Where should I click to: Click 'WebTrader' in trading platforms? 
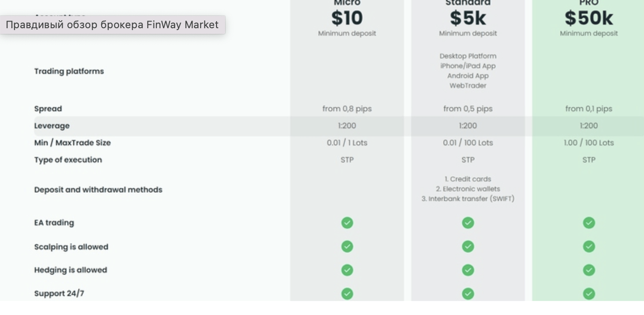[x=468, y=86]
